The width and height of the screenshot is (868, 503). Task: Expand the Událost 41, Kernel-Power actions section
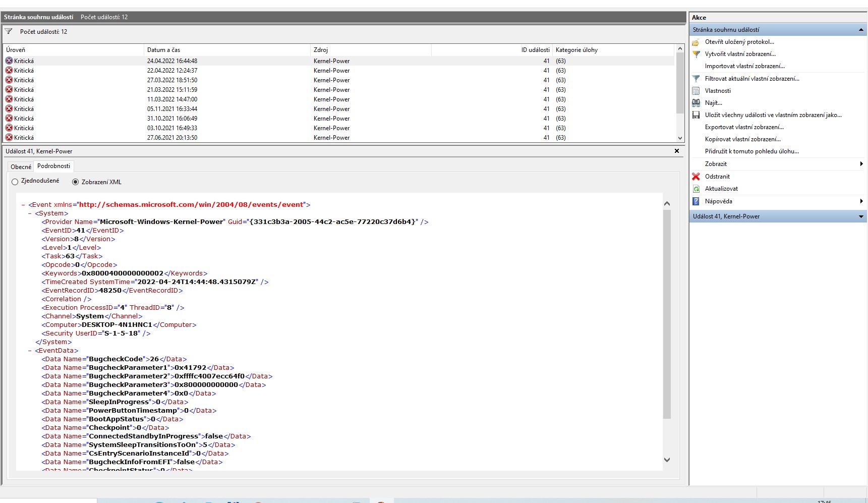tap(860, 216)
